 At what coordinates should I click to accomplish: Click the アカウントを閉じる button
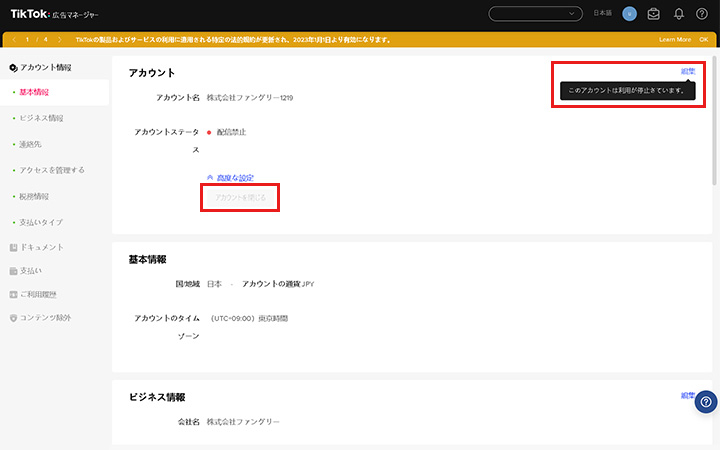[240, 197]
